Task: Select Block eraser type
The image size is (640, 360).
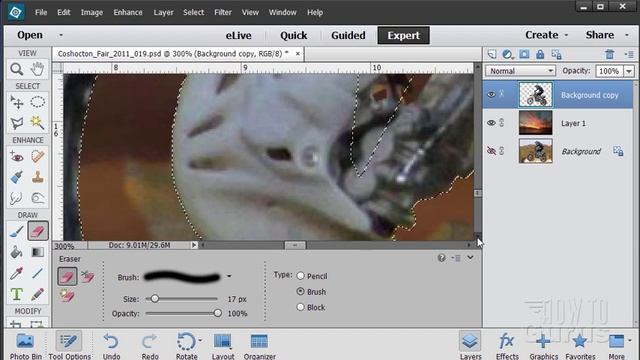Action: pyautogui.click(x=300, y=307)
